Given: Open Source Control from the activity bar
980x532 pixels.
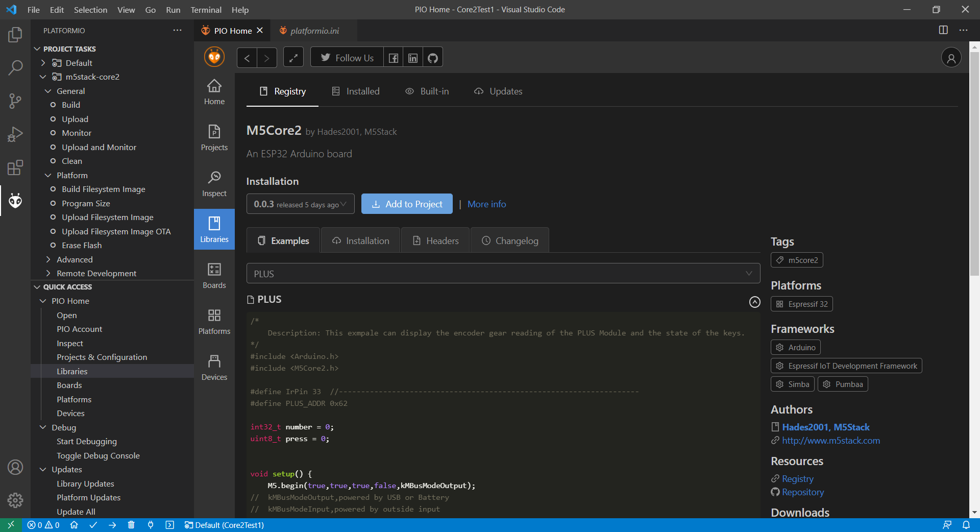Looking at the screenshot, I should pos(15,101).
